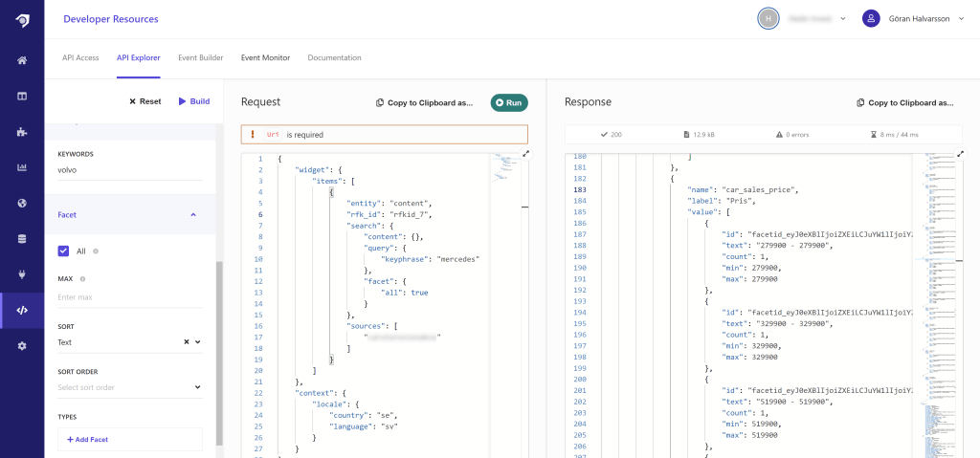Click the Max input field
This screenshot has width=980, height=458.
[129, 297]
